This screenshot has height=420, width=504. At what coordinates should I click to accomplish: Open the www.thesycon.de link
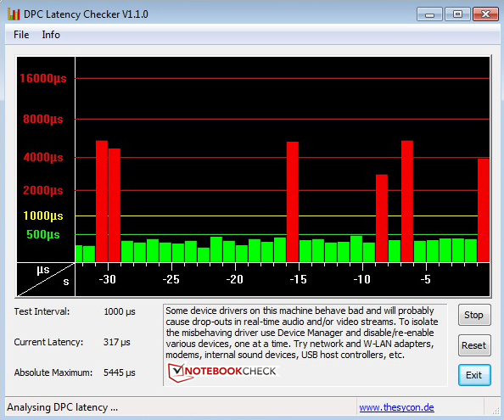pos(396,407)
